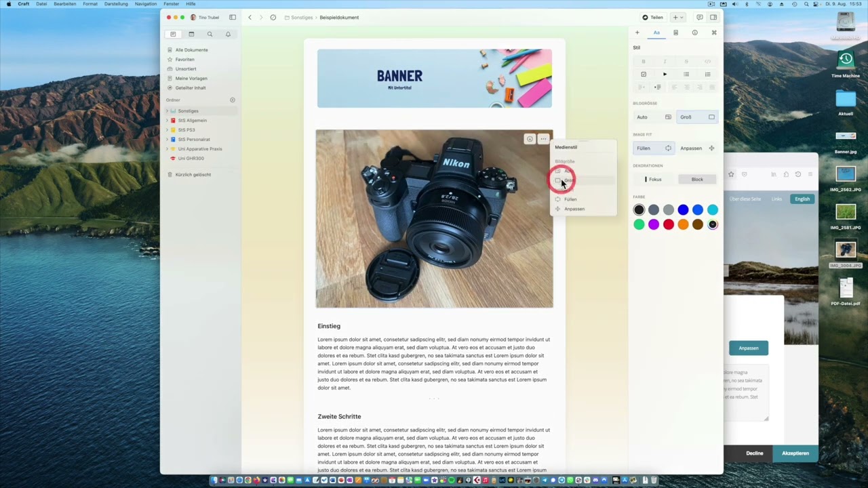Select the Nikon camera photo
The width and height of the screenshot is (868, 488).
click(x=434, y=218)
